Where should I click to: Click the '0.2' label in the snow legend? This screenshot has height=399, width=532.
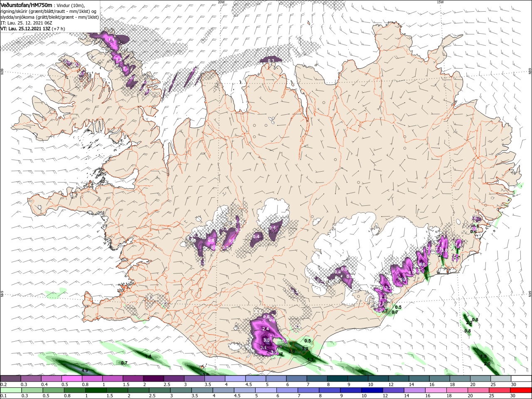point(3,384)
